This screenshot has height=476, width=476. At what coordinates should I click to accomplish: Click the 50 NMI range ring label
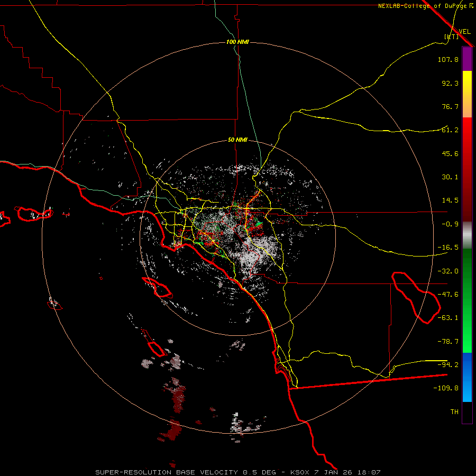[x=237, y=140]
